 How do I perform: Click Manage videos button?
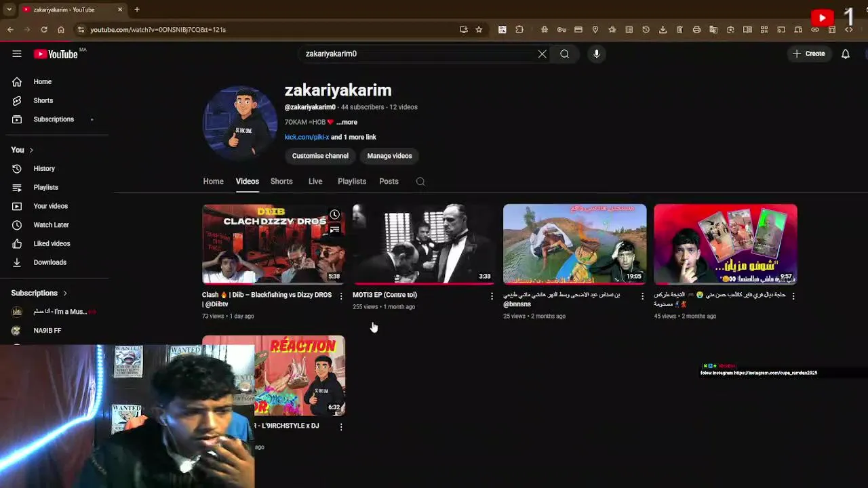(x=389, y=156)
